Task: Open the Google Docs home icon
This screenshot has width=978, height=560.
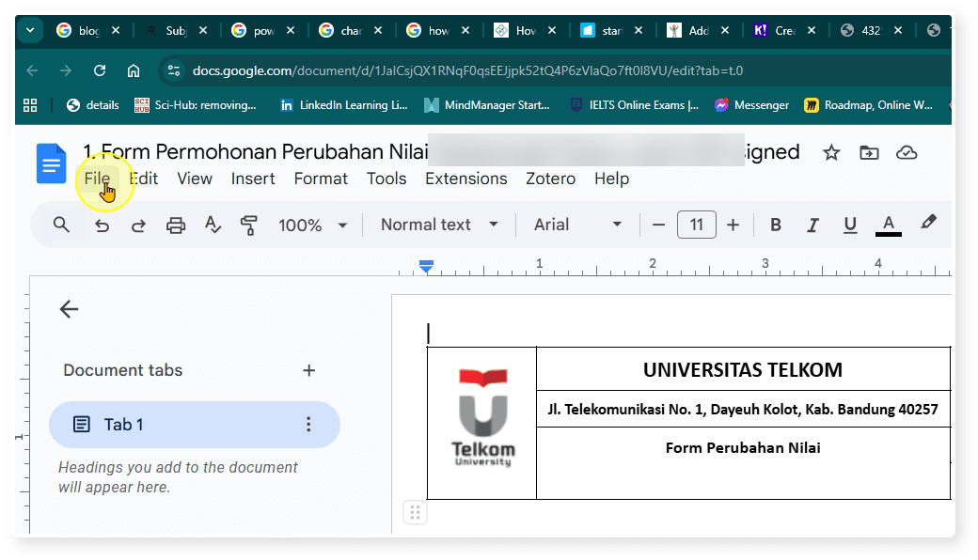Action: point(51,163)
